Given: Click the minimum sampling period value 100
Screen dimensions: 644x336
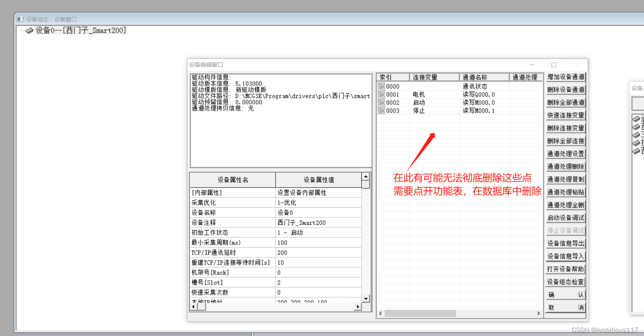Looking at the screenshot, I should (319, 243).
